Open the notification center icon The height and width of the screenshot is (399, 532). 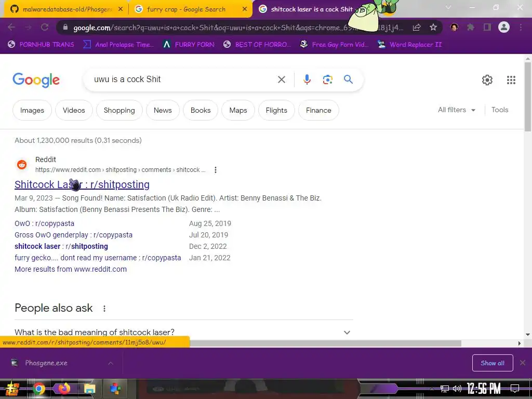click(x=515, y=388)
